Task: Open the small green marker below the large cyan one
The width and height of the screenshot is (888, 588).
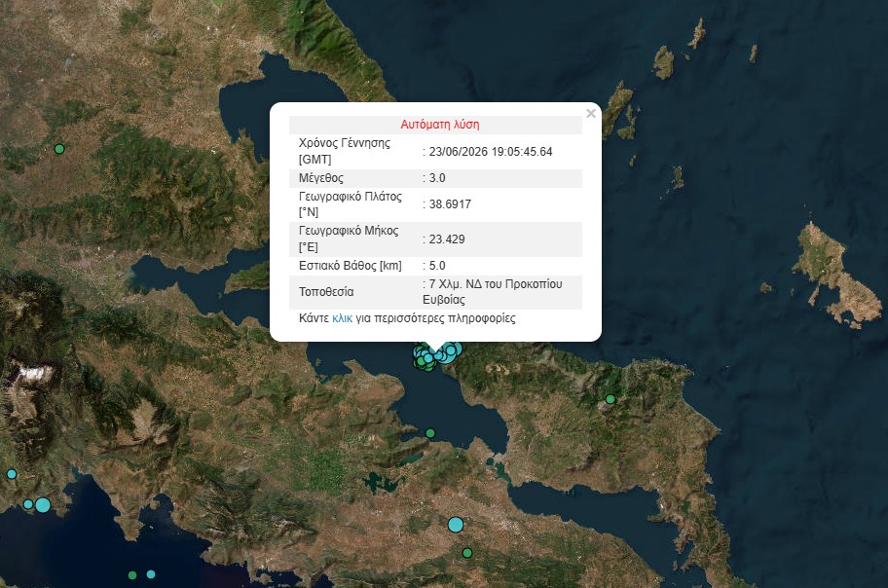Action: point(466,553)
